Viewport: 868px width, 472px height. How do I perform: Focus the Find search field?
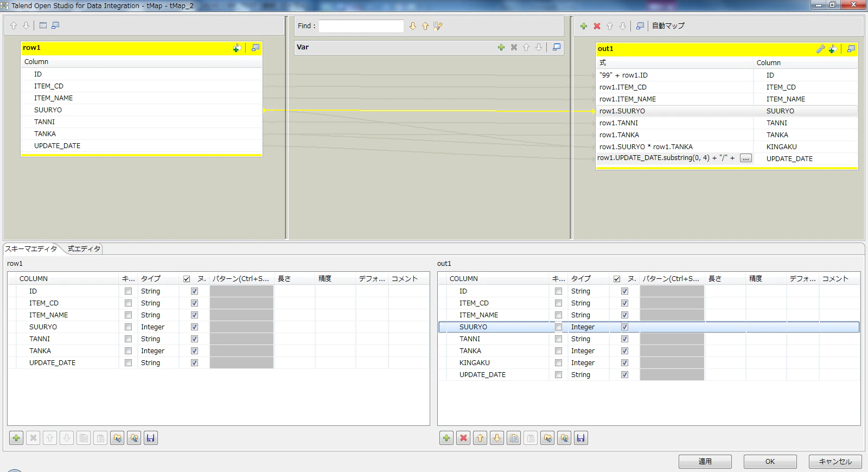(x=361, y=26)
